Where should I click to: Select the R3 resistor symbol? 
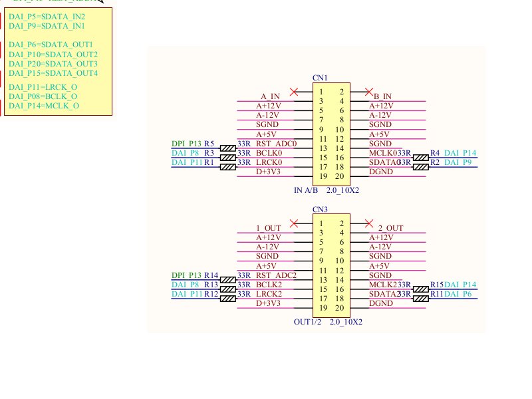228,158
